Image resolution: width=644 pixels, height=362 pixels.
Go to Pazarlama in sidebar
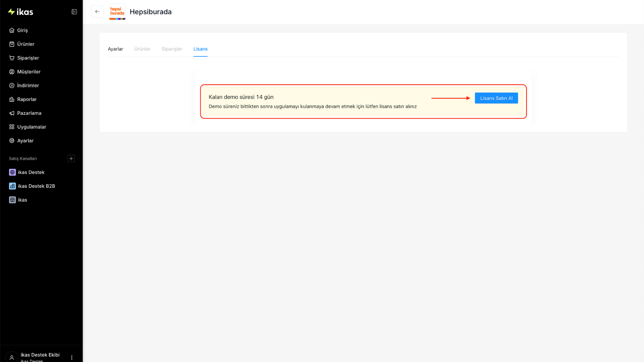pyautogui.click(x=29, y=113)
